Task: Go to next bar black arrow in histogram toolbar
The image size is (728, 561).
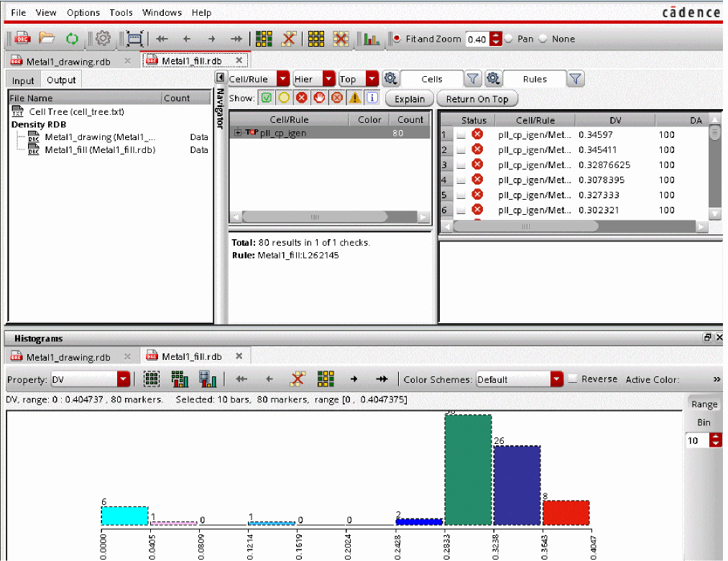Action: (354, 379)
